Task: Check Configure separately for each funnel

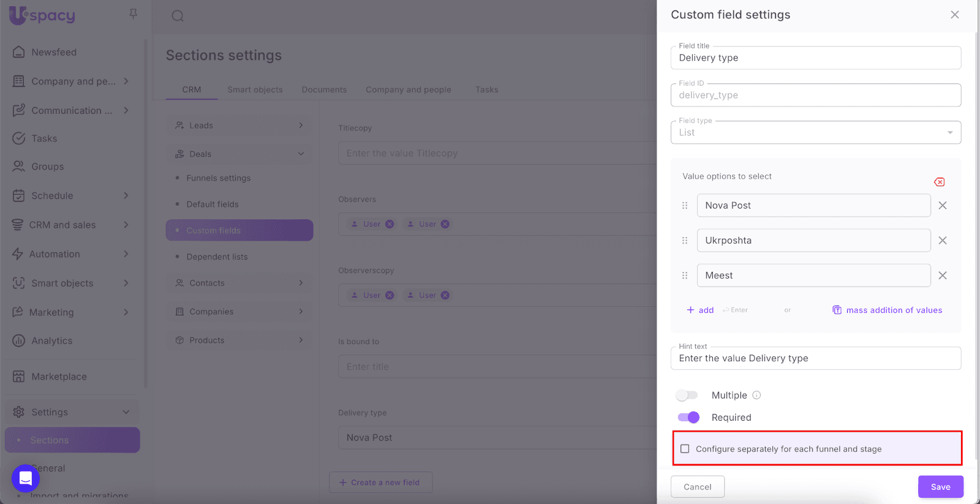Action: (x=685, y=449)
